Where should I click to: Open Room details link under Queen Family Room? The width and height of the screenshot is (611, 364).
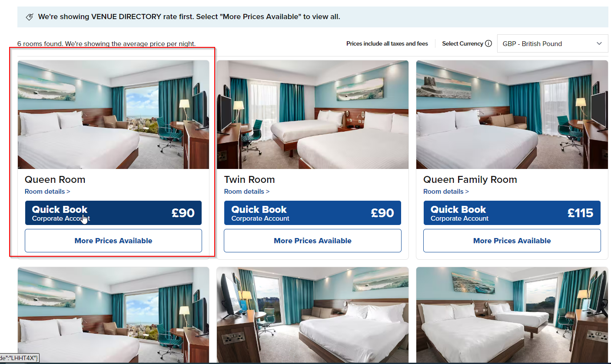pos(446,192)
